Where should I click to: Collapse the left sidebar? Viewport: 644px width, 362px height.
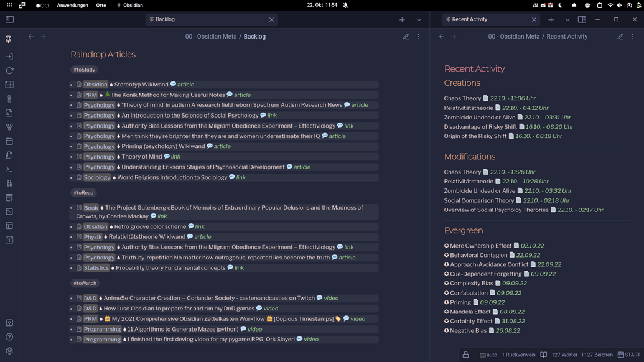[x=9, y=19]
